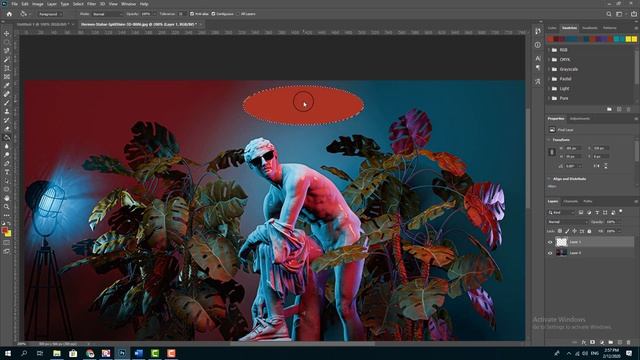Toggle the Anti-alias checkbox
This screenshot has width=640, height=360.
click(x=192, y=14)
